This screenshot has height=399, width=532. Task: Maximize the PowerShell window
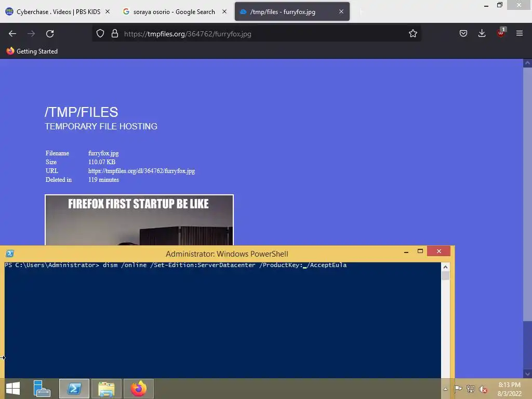[x=420, y=251]
